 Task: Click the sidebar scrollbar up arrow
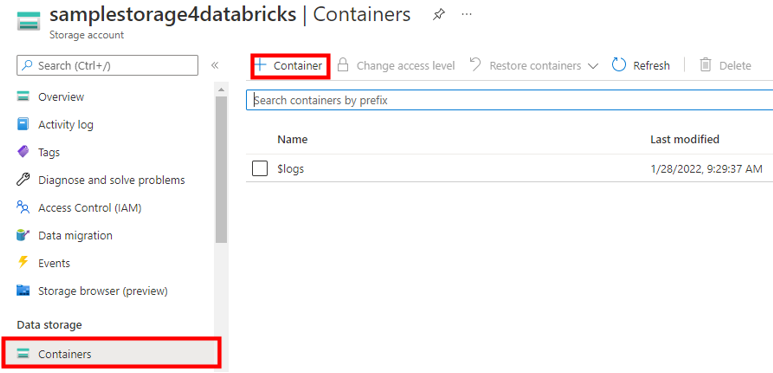pos(221,89)
